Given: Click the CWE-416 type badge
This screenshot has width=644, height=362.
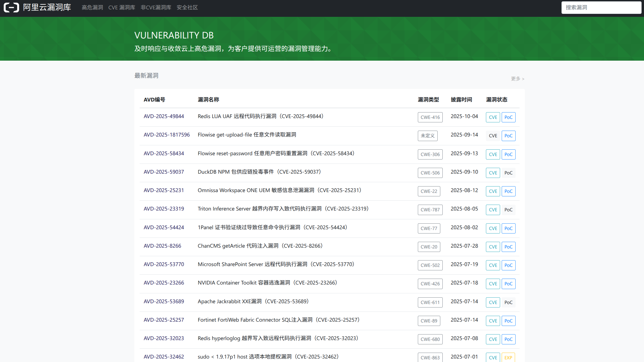Looking at the screenshot, I should coord(430,117).
